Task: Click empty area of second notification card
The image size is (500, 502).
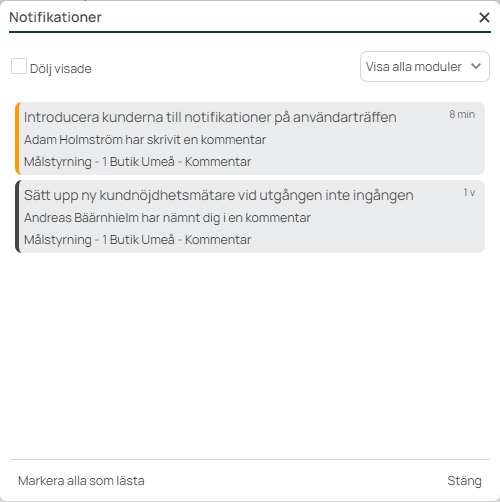Action: 383,230
